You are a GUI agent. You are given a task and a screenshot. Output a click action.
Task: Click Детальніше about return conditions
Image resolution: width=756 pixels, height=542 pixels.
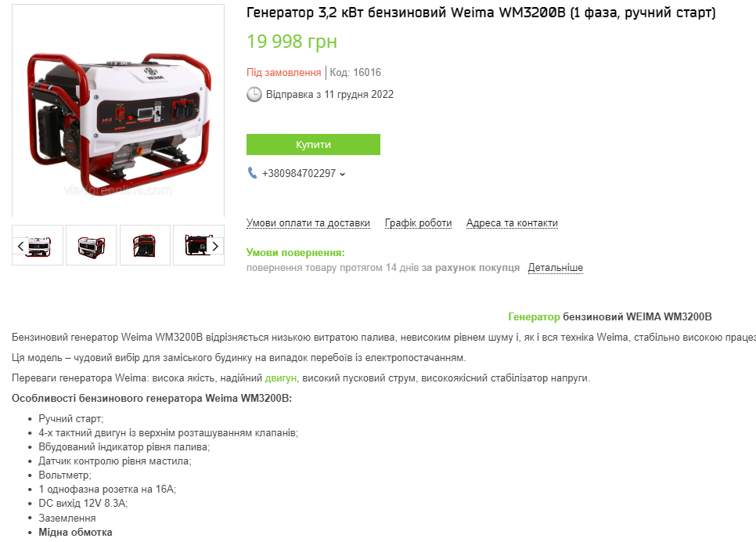556,267
